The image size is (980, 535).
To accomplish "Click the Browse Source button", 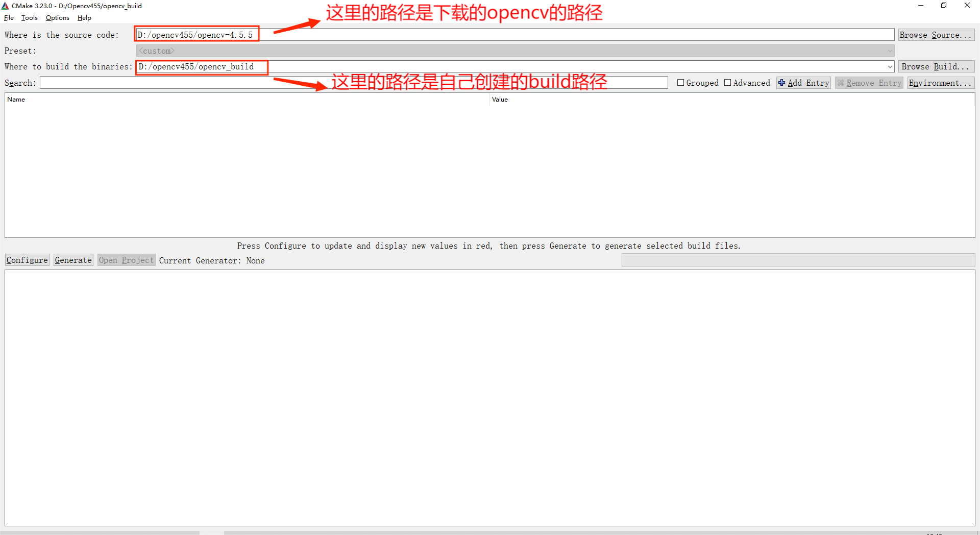I will (936, 35).
